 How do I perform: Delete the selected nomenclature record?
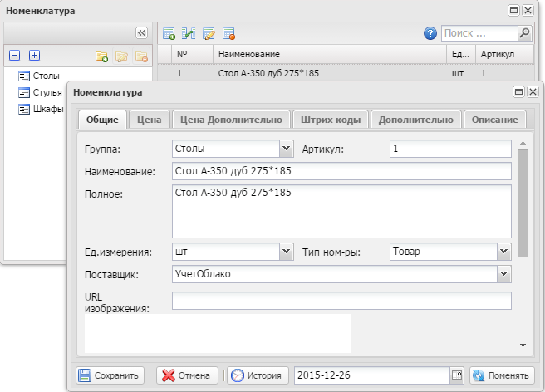click(228, 33)
